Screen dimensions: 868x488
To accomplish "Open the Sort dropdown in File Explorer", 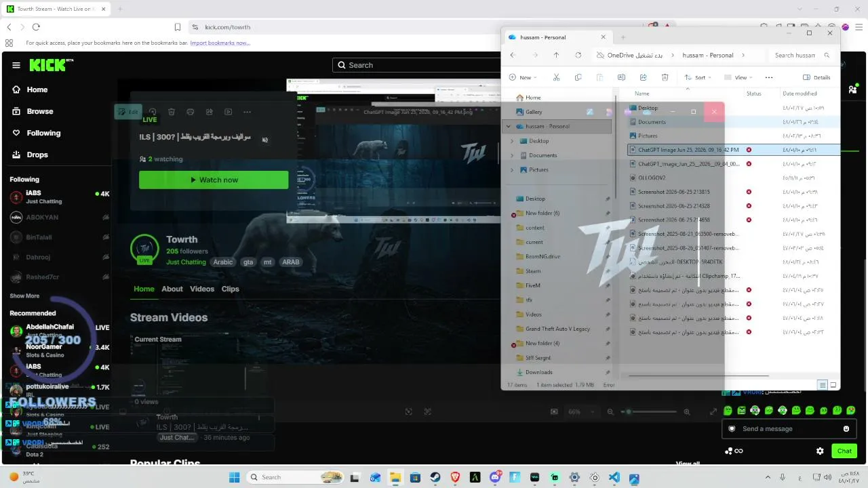I will tap(698, 77).
